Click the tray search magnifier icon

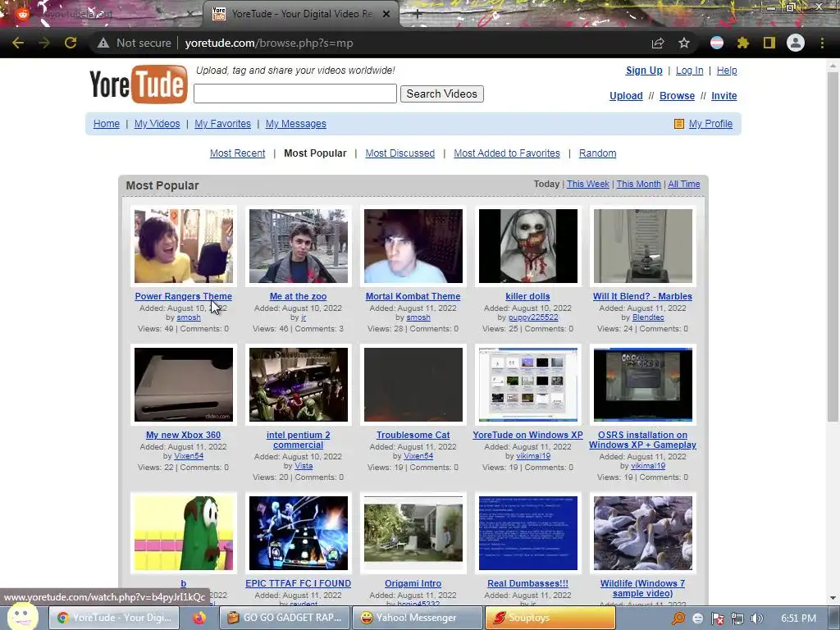click(x=678, y=619)
